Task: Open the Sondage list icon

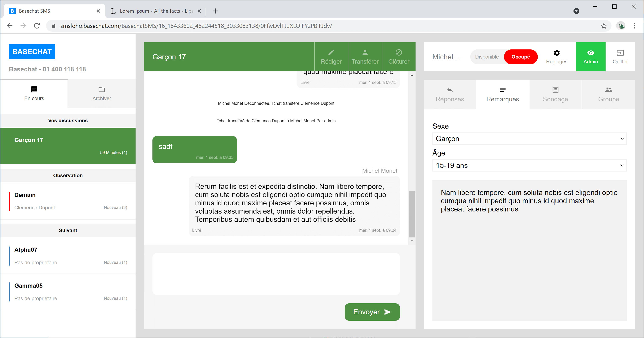Action: pyautogui.click(x=555, y=90)
